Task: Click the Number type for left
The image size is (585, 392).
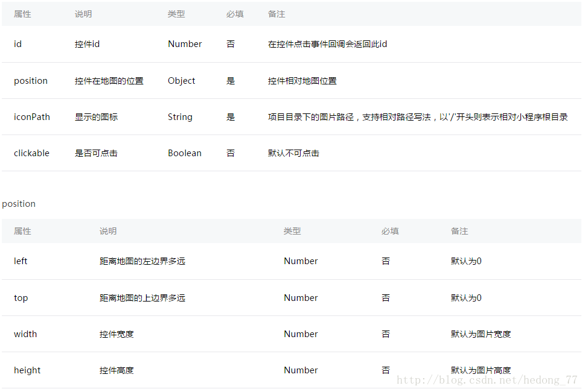Action: [x=300, y=261]
